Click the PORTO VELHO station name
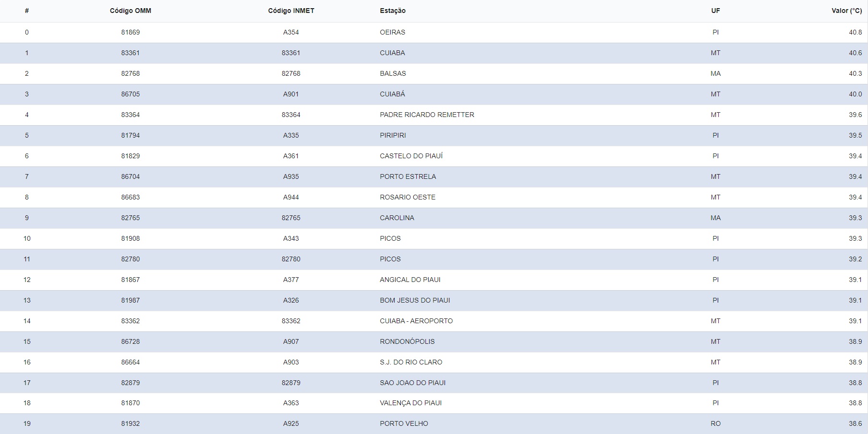 click(x=404, y=423)
